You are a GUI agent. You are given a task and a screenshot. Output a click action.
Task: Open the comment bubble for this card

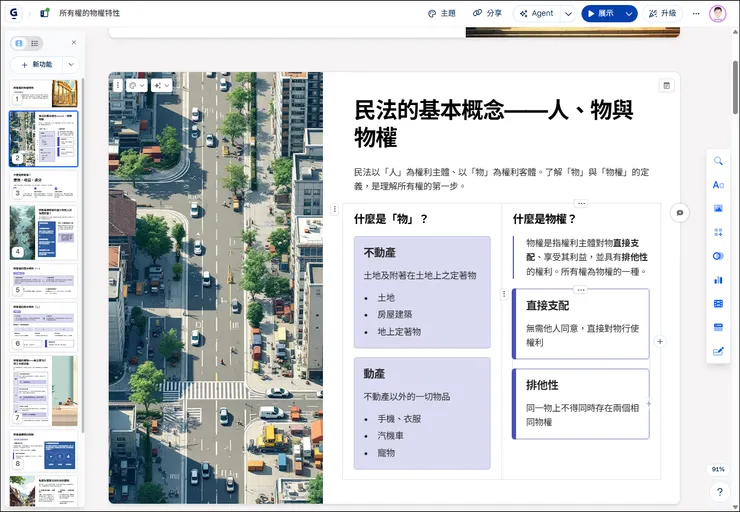point(680,213)
